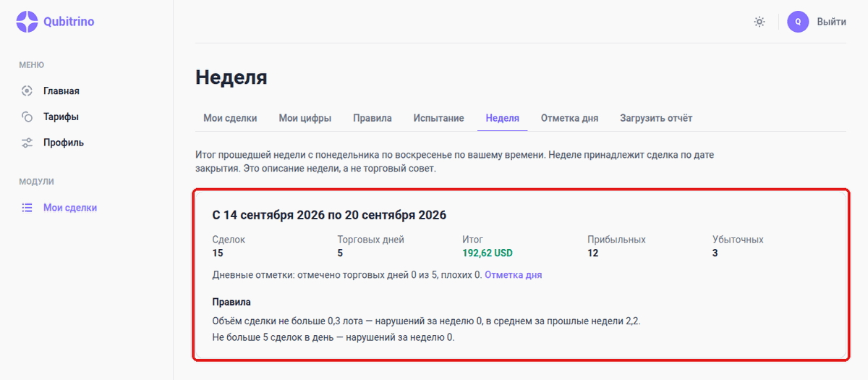The width and height of the screenshot is (868, 380).
Task: Switch to the Отметка дня tab
Action: tap(569, 118)
